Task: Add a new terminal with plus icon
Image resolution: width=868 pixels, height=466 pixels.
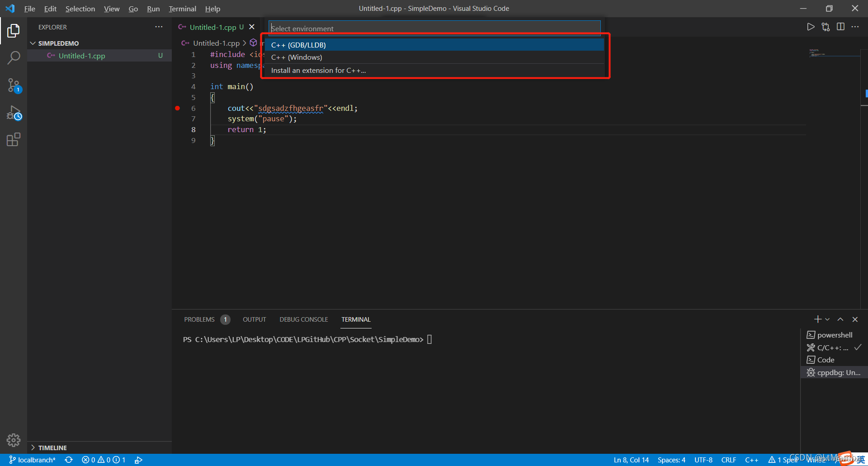Action: tap(817, 319)
